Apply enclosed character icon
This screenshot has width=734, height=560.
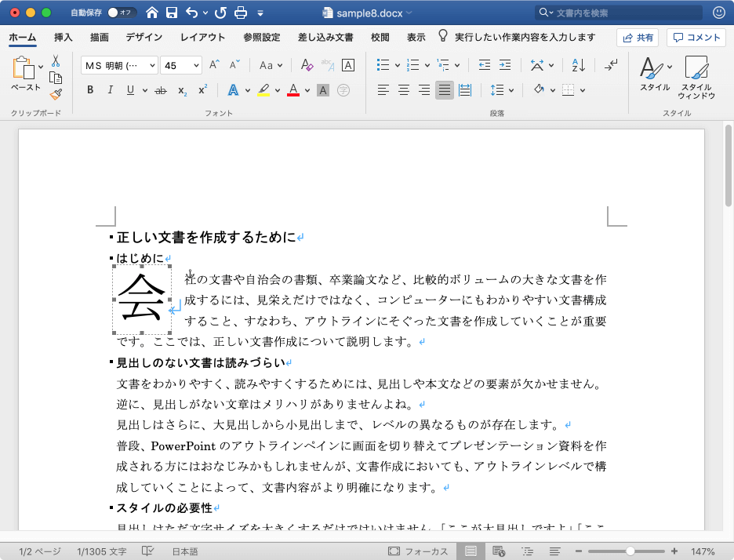coord(343,90)
